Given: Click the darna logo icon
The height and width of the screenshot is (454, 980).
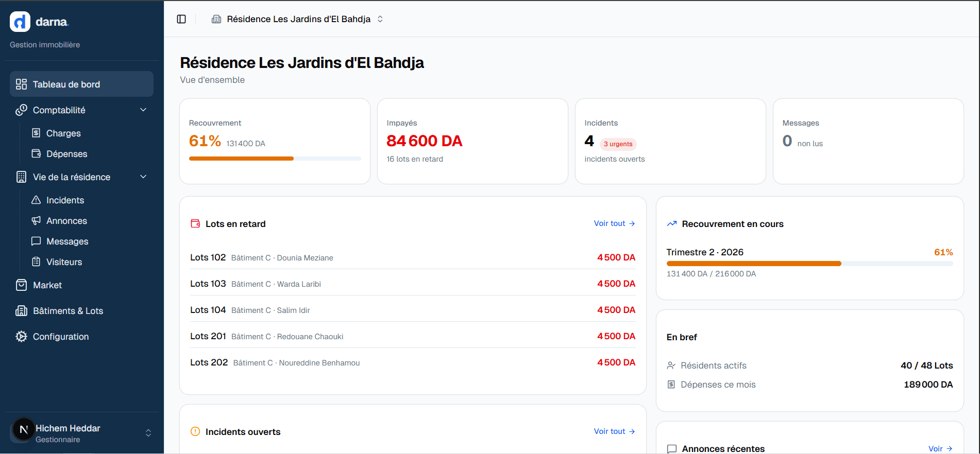Looking at the screenshot, I should 20,22.
